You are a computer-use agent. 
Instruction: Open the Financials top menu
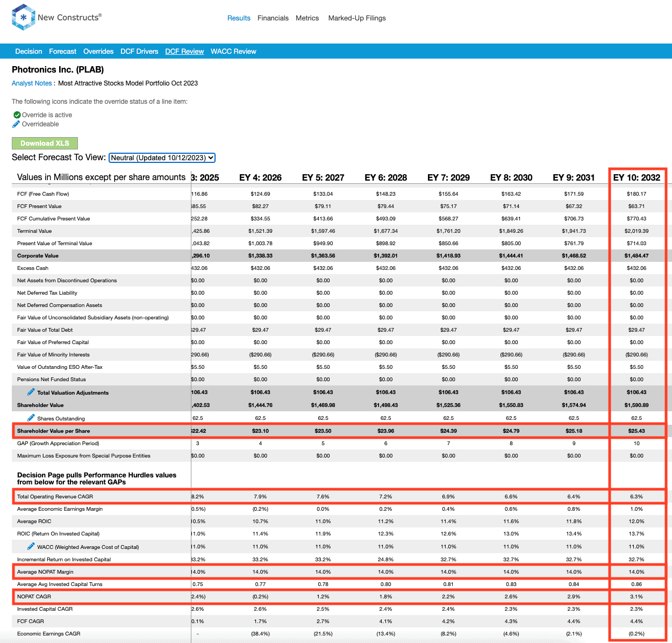pyautogui.click(x=273, y=18)
